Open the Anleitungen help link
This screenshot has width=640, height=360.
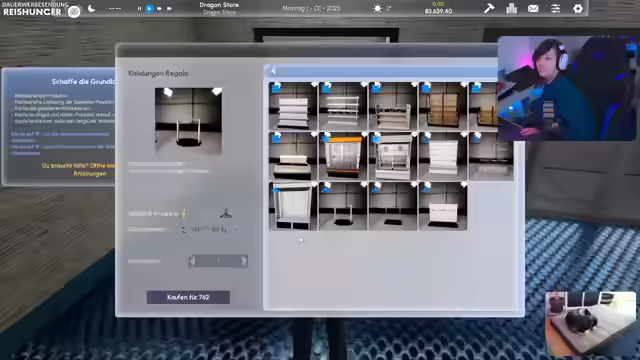90,173
